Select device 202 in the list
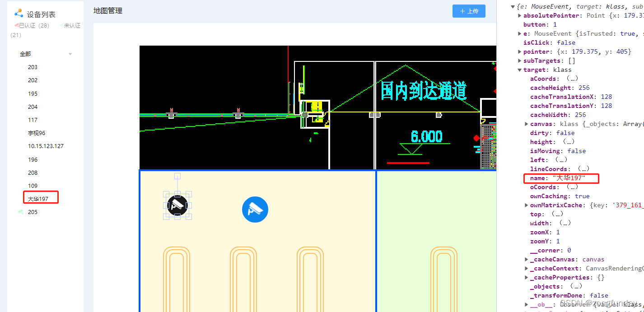 click(x=33, y=80)
